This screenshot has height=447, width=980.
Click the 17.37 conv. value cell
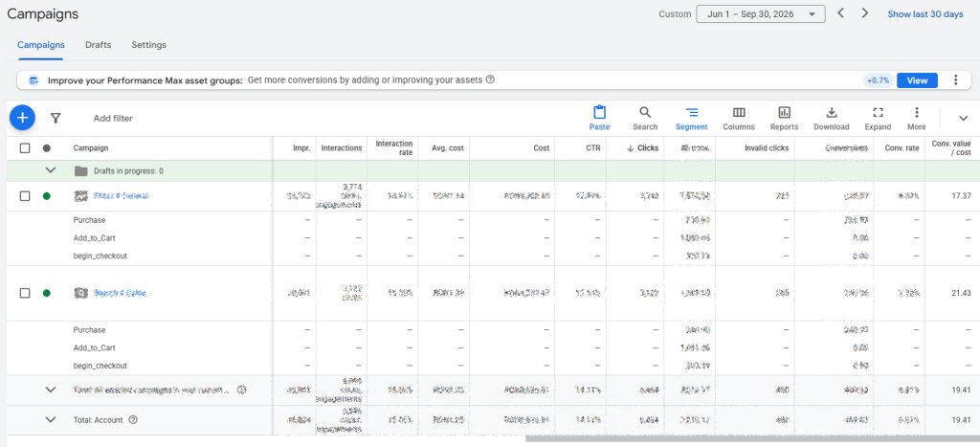click(x=961, y=195)
